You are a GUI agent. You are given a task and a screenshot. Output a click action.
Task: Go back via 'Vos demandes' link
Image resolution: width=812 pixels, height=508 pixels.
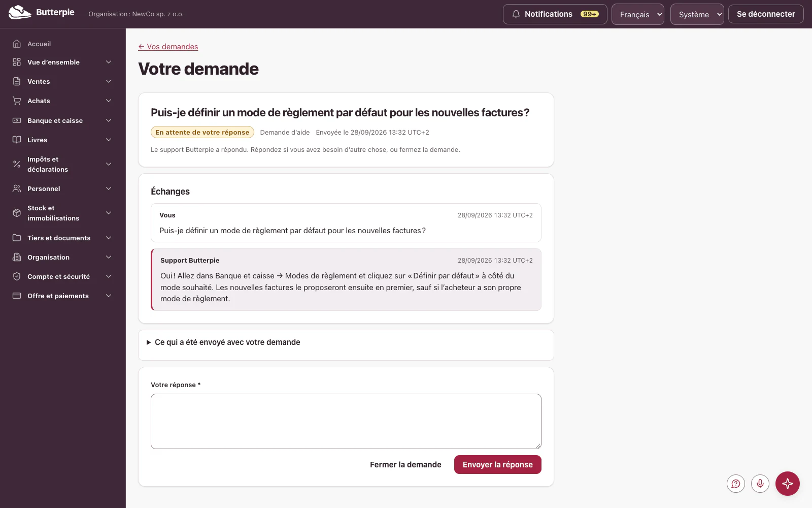pyautogui.click(x=168, y=47)
